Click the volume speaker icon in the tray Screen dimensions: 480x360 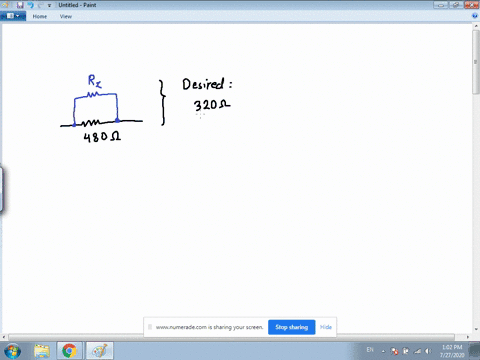(x=428, y=351)
